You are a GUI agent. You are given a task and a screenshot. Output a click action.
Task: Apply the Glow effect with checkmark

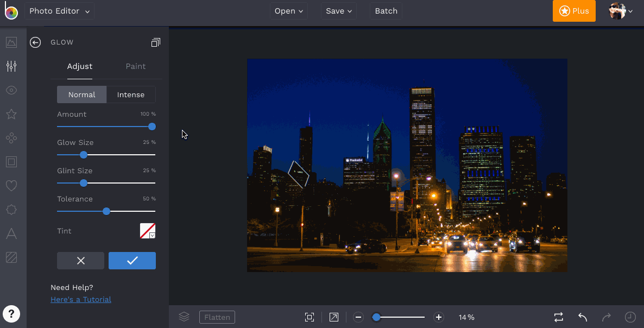tap(132, 261)
